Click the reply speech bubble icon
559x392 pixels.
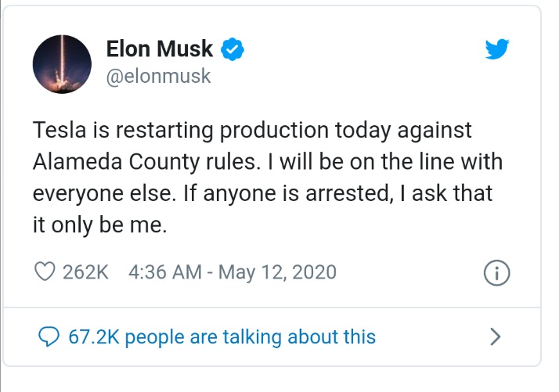point(49,336)
